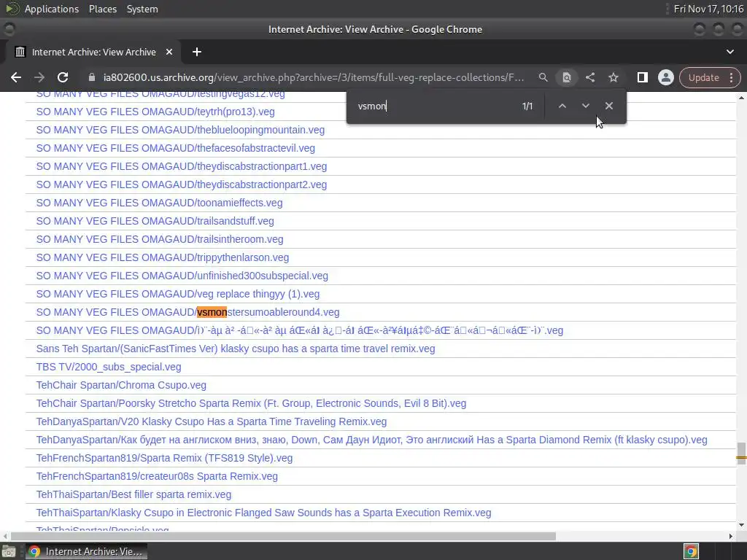Open the three-dot Chrome menu
Viewport: 747px width, 560px height.
[731, 77]
